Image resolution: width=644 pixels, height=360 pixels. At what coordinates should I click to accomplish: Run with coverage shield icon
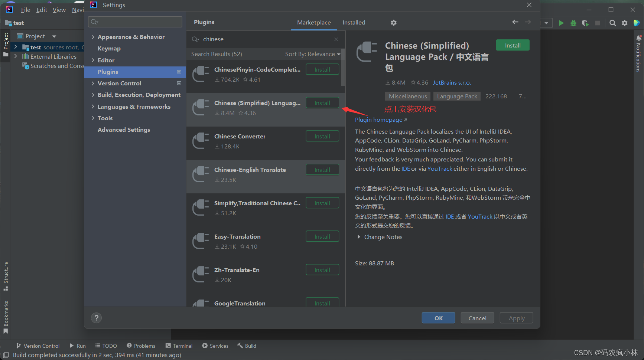point(585,23)
